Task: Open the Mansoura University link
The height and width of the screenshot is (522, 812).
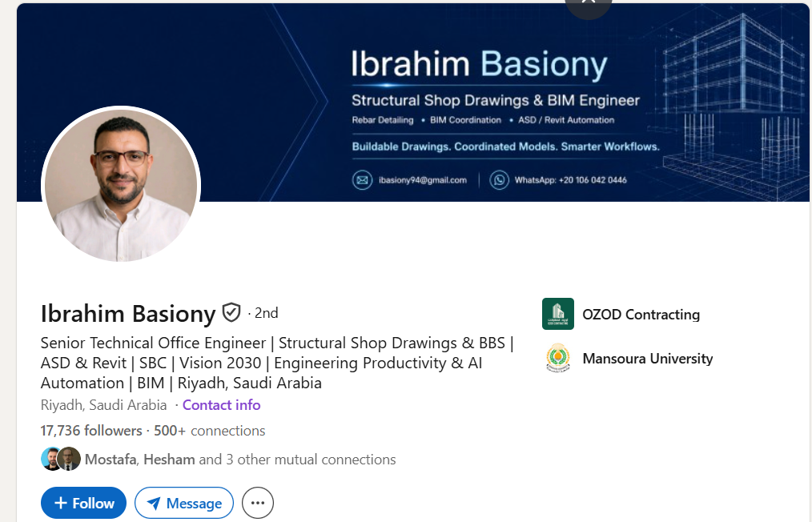Action: pos(647,359)
